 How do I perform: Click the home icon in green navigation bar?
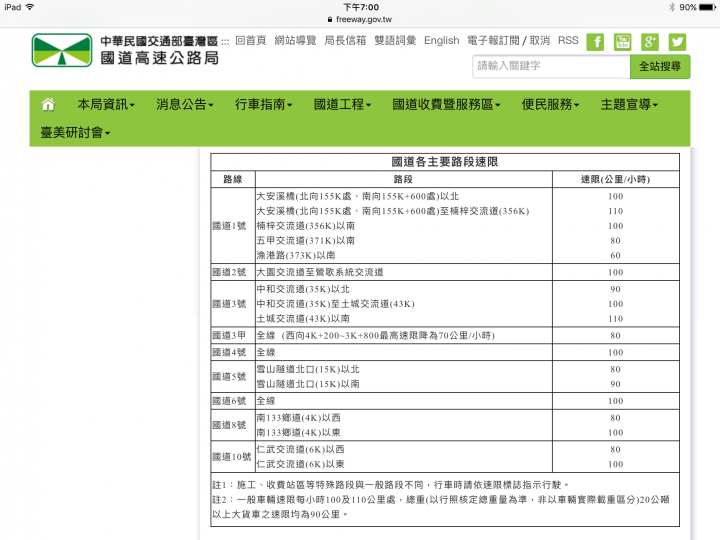[x=48, y=105]
